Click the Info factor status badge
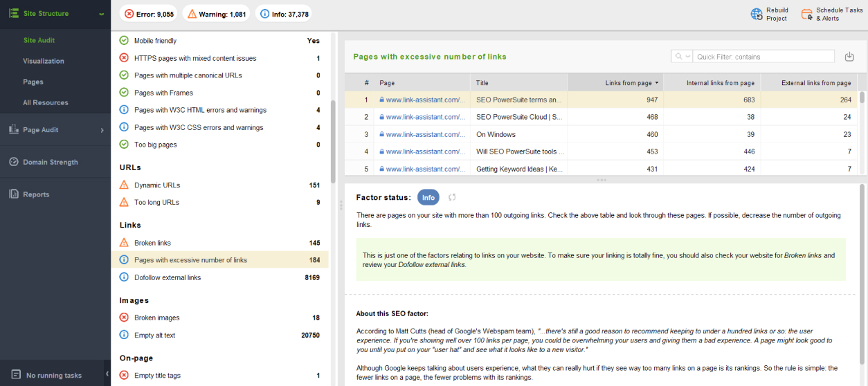The height and width of the screenshot is (386, 868). coord(428,197)
